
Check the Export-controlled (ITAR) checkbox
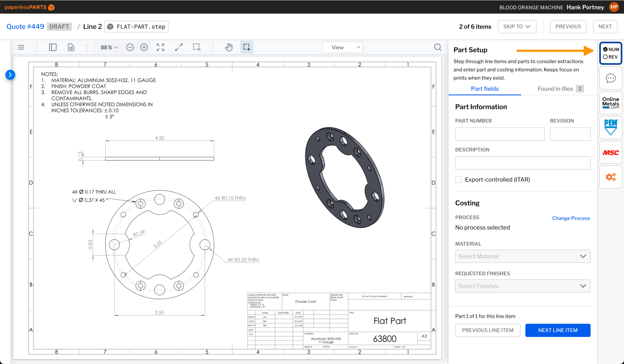(459, 180)
